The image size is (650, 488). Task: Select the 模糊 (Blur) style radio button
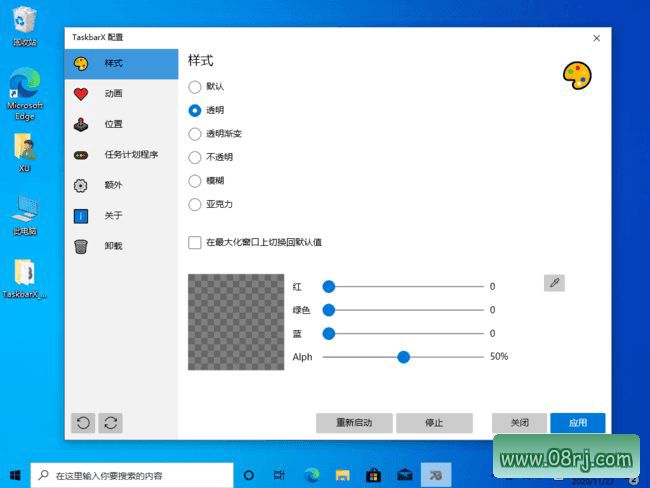pyautogui.click(x=195, y=181)
